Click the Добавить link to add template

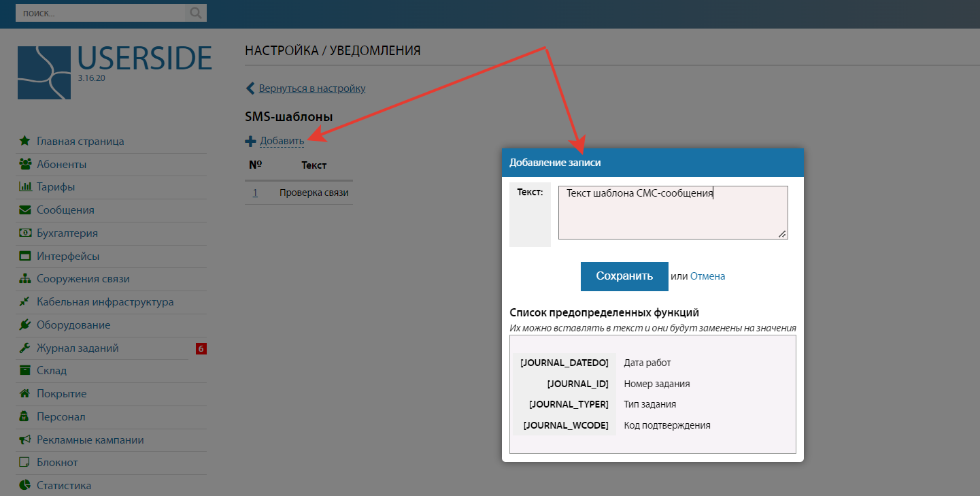tap(282, 142)
